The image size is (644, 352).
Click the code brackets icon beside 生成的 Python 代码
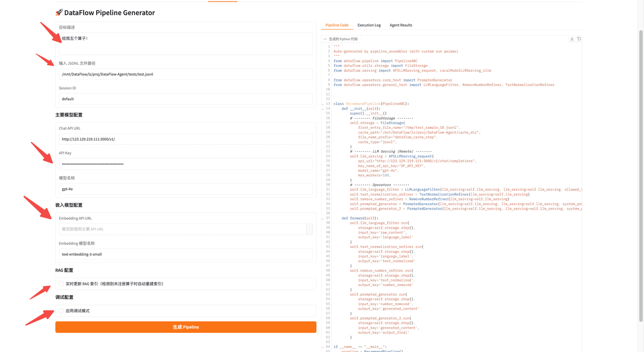click(x=326, y=39)
